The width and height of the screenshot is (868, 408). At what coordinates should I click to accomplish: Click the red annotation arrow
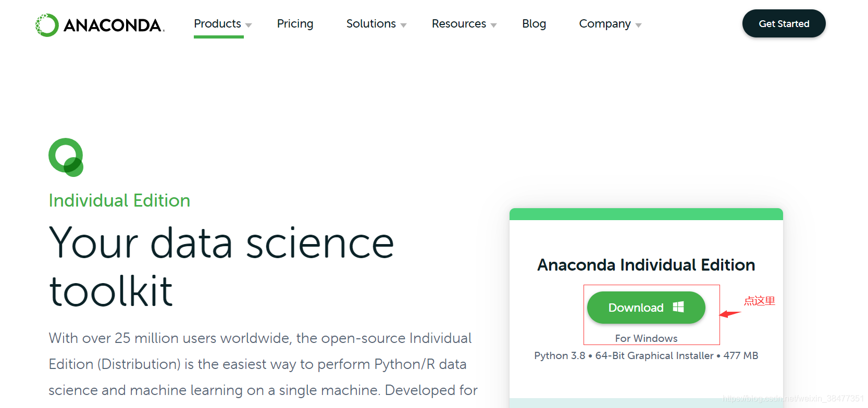pyautogui.click(x=729, y=314)
